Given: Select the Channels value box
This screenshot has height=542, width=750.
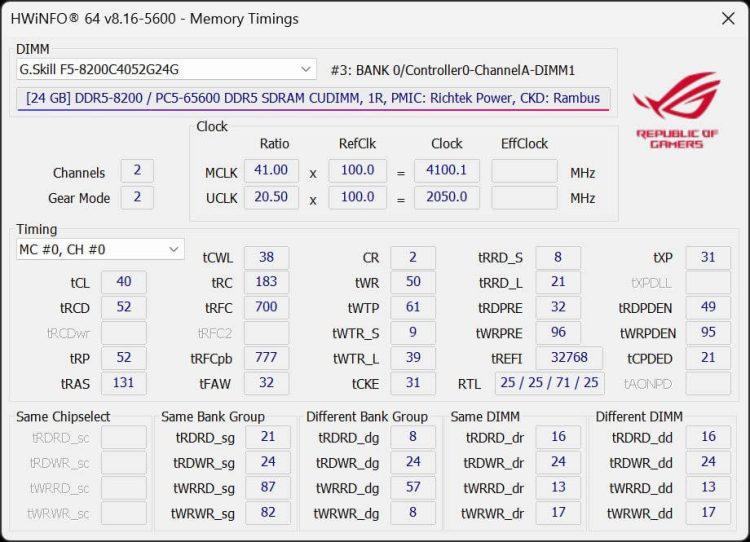Looking at the screenshot, I should [x=137, y=172].
